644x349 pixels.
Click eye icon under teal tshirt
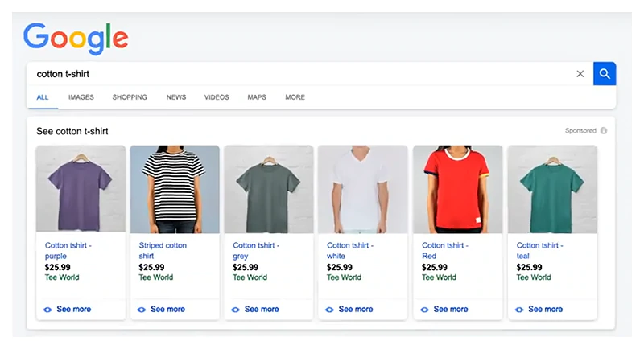[519, 310]
